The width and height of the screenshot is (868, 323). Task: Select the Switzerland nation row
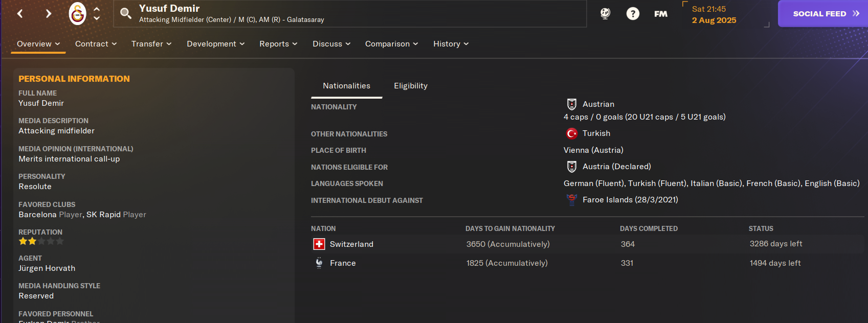click(x=588, y=244)
